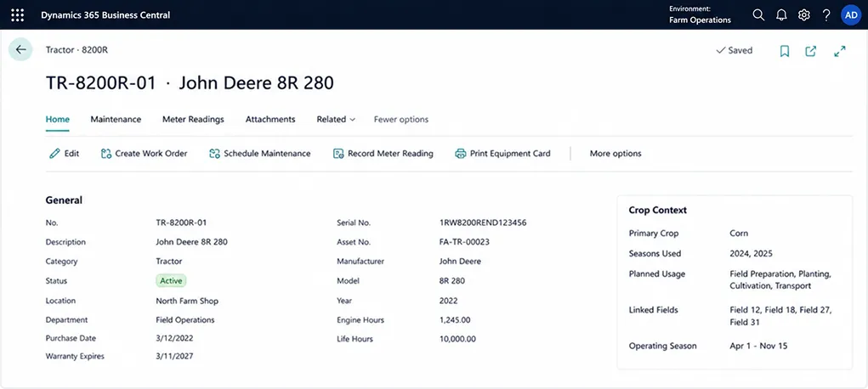
Task: Click the General section heading
Action: [64, 200]
